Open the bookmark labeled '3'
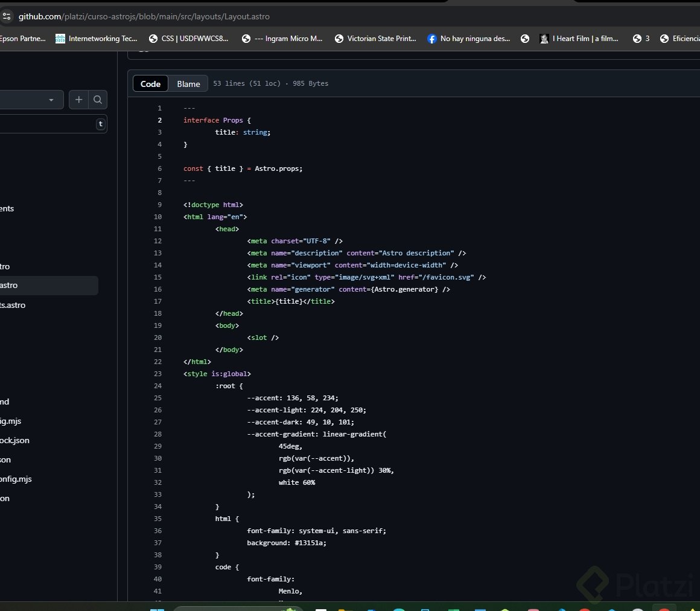700x611 pixels. pyautogui.click(x=641, y=39)
